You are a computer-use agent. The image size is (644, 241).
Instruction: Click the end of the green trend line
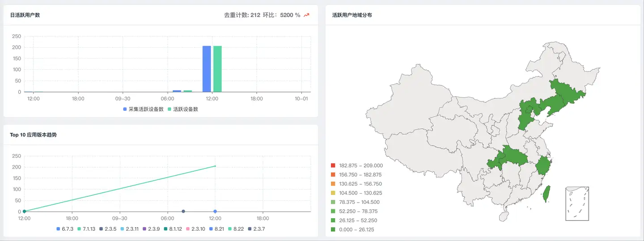[215, 166]
